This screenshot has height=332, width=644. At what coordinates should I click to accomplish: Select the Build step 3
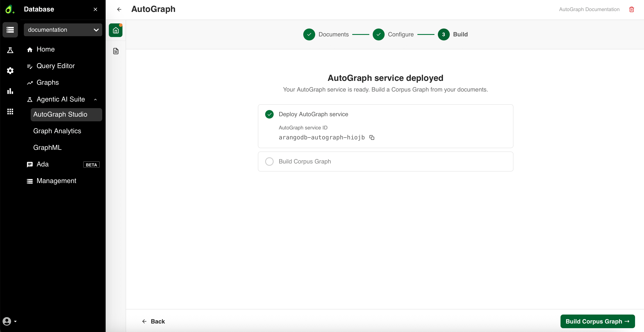coord(453,34)
